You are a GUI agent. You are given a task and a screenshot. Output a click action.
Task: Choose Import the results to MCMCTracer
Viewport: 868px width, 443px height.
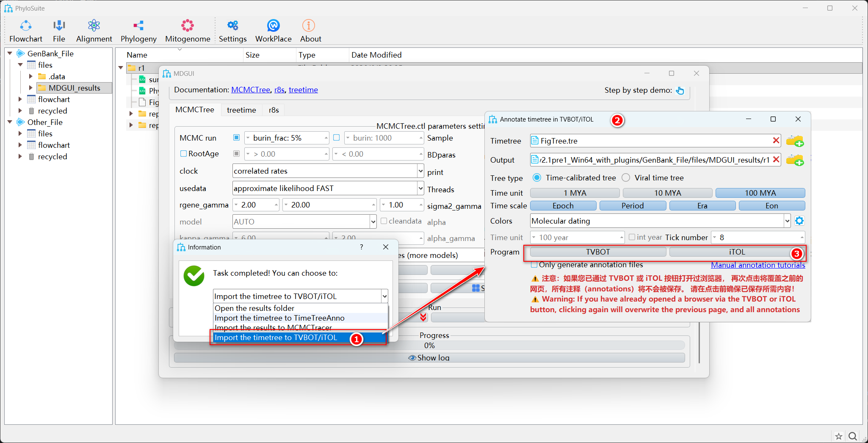point(300,328)
